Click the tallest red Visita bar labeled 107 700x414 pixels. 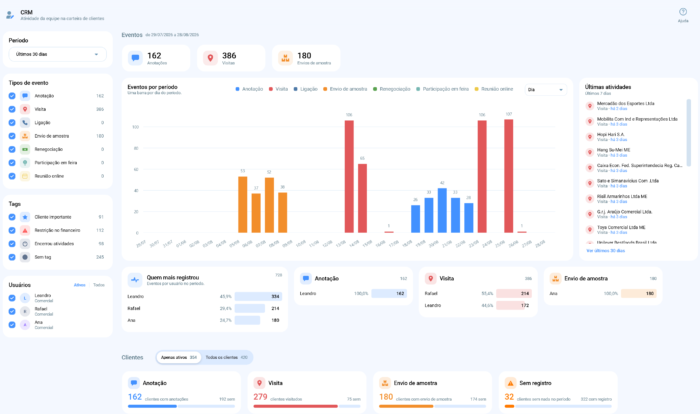click(x=508, y=176)
